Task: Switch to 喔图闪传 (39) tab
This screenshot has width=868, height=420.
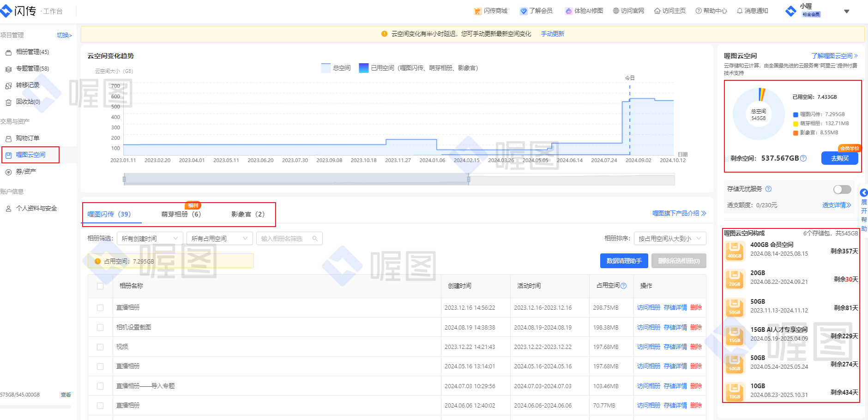Action: pos(109,214)
